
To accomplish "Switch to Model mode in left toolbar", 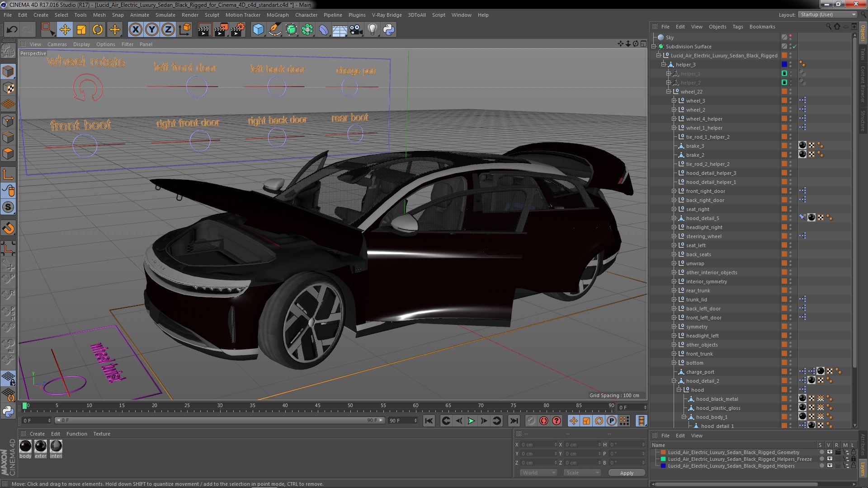I will pos(8,71).
